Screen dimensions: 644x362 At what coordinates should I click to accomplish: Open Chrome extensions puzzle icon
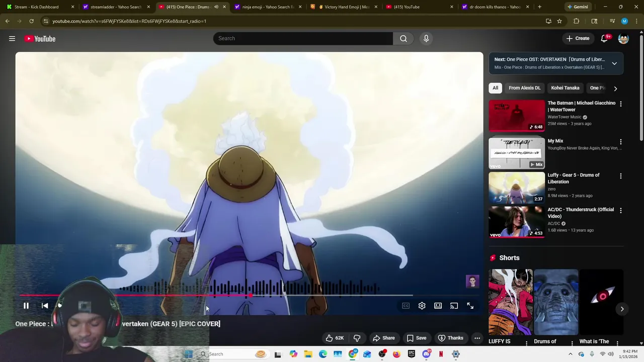pyautogui.click(x=577, y=21)
